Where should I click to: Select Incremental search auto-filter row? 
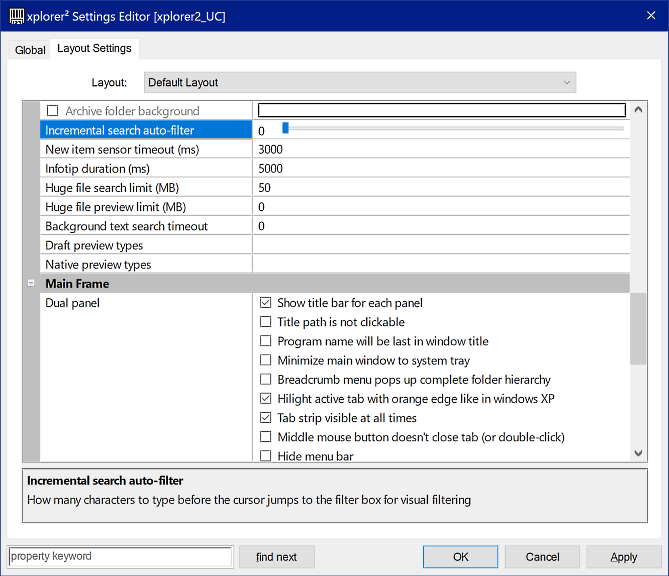coord(146,130)
